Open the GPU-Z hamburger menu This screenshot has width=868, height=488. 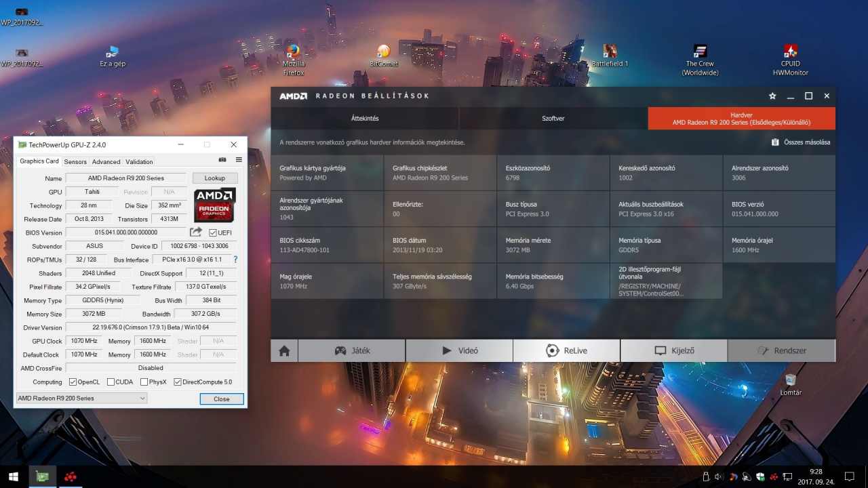click(239, 160)
